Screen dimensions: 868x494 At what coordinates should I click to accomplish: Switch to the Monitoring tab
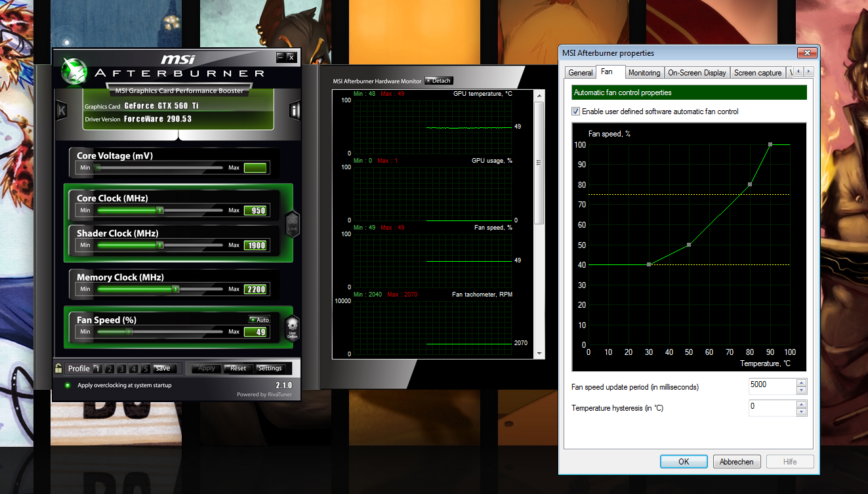[x=644, y=73]
